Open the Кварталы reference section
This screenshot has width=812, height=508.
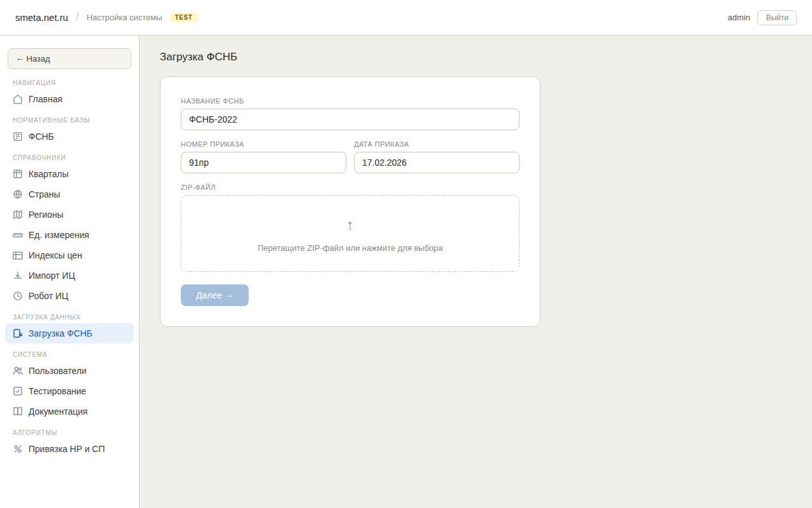[48, 174]
